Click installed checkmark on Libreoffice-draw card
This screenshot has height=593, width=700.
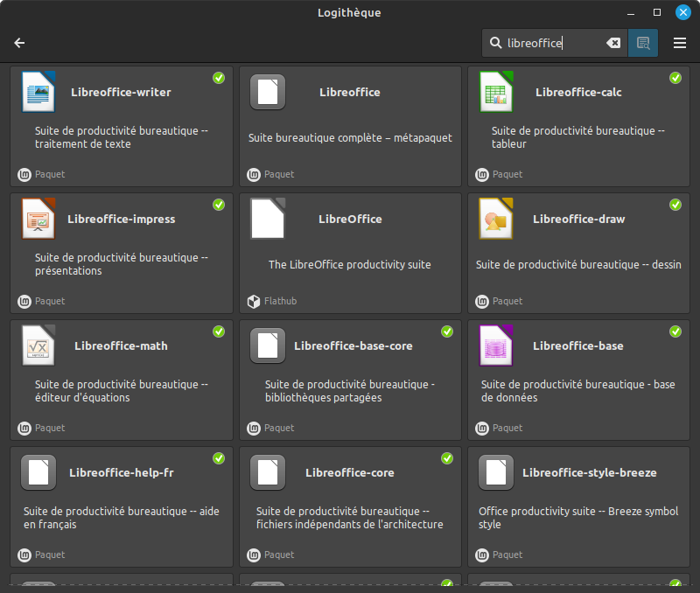point(675,205)
